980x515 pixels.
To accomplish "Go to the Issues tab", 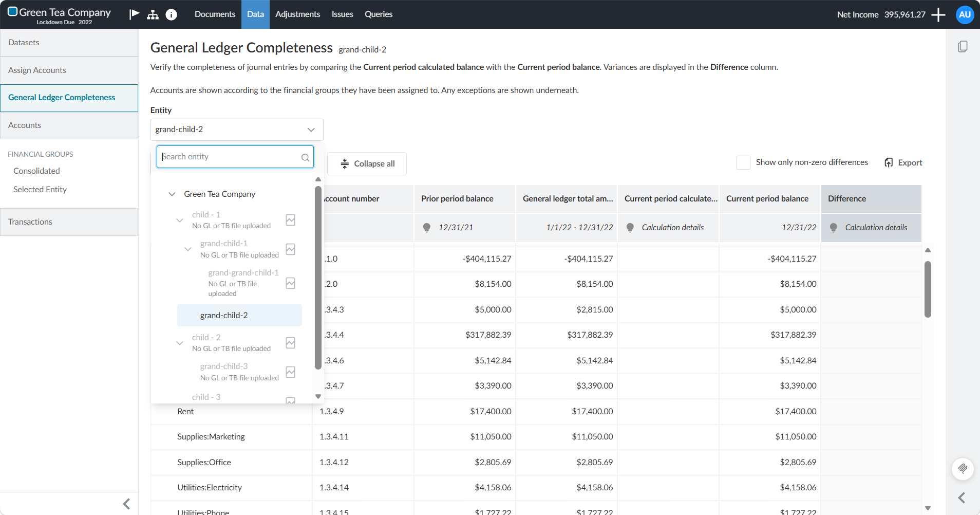I will tap(342, 14).
